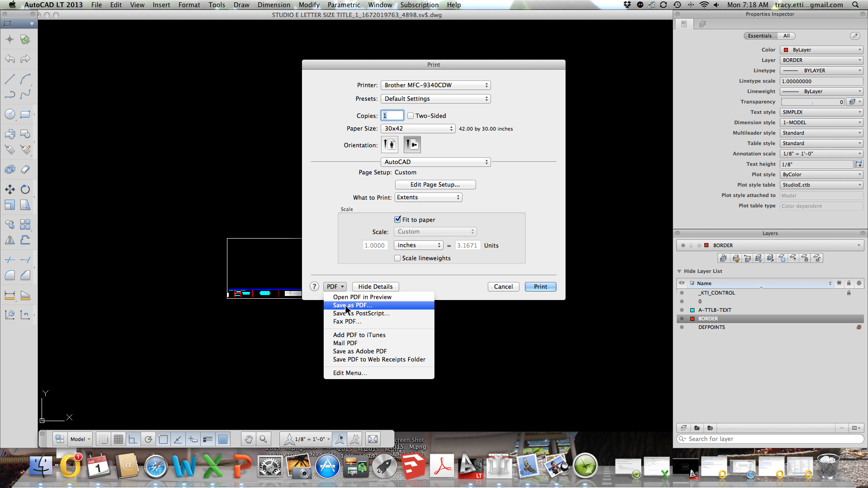
Task: Choose Mail PDF menu item
Action: pyautogui.click(x=379, y=343)
